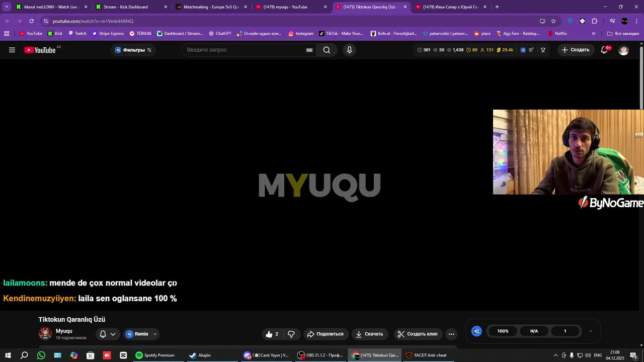The height and width of the screenshot is (362, 644).
Task: Click the vidIQ logo badge in header
Action: [523, 50]
